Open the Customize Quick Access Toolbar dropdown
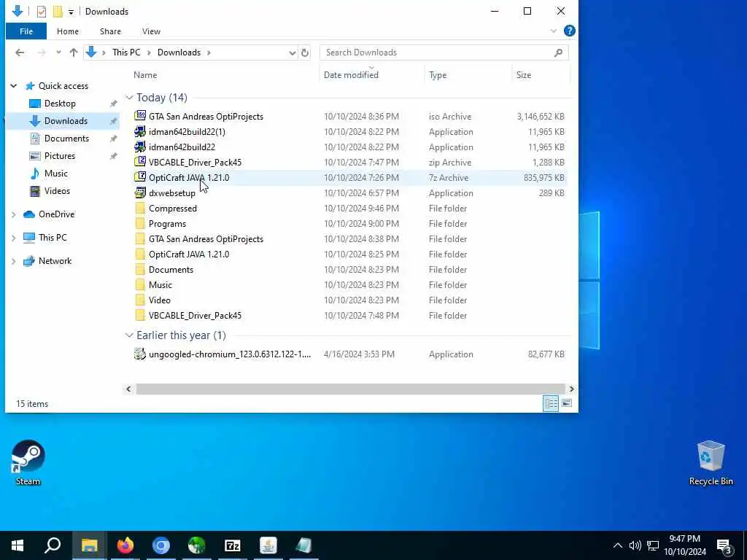This screenshot has width=747, height=560. pyautogui.click(x=71, y=12)
